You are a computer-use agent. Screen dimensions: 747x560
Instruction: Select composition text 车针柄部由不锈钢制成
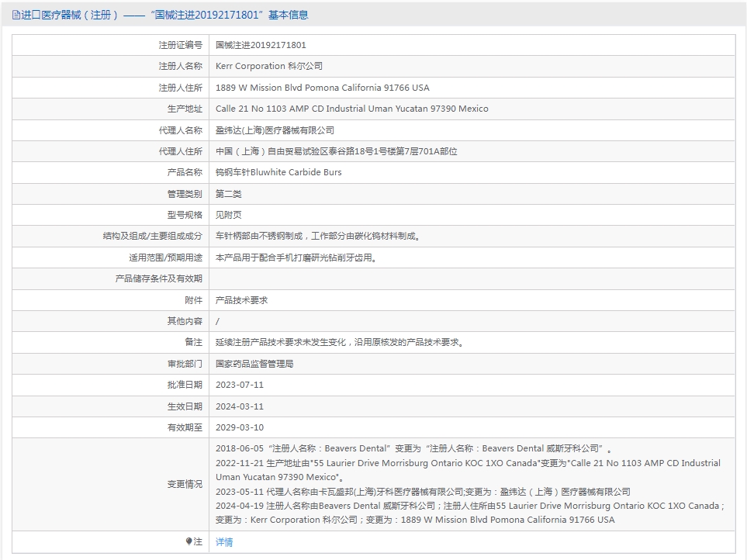pyautogui.click(x=258, y=237)
